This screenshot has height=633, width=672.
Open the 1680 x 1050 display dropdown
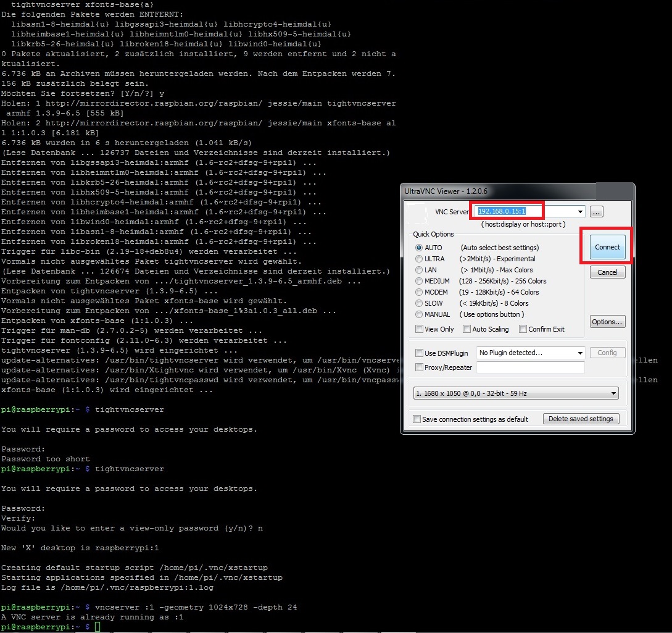pos(516,393)
